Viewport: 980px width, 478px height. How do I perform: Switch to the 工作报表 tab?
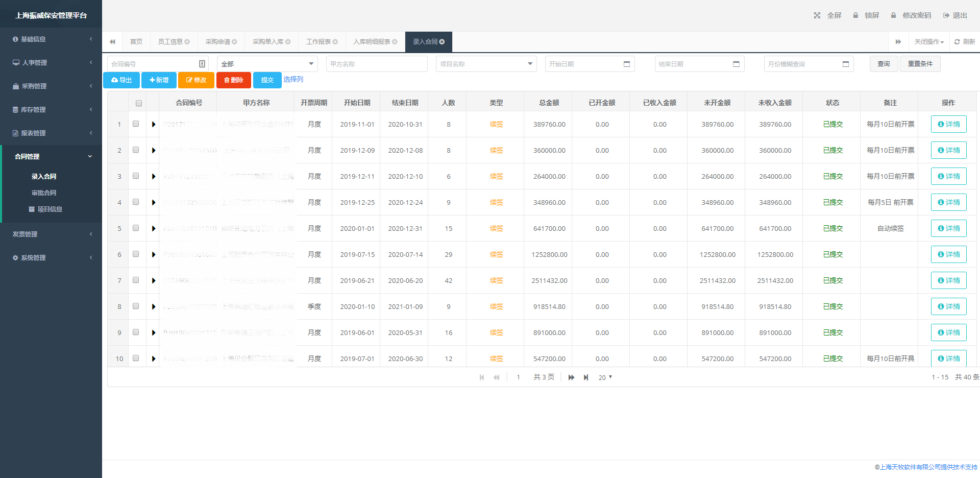point(318,42)
